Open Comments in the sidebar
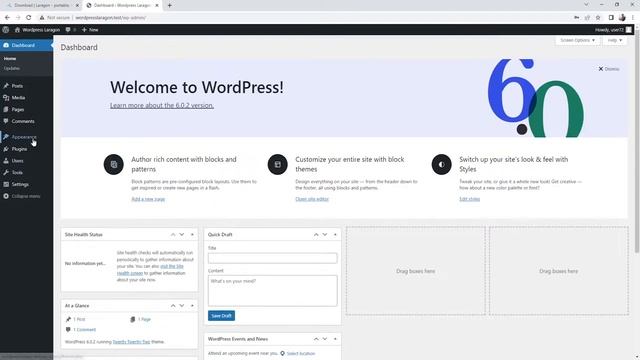The height and width of the screenshot is (360, 640). point(23,121)
